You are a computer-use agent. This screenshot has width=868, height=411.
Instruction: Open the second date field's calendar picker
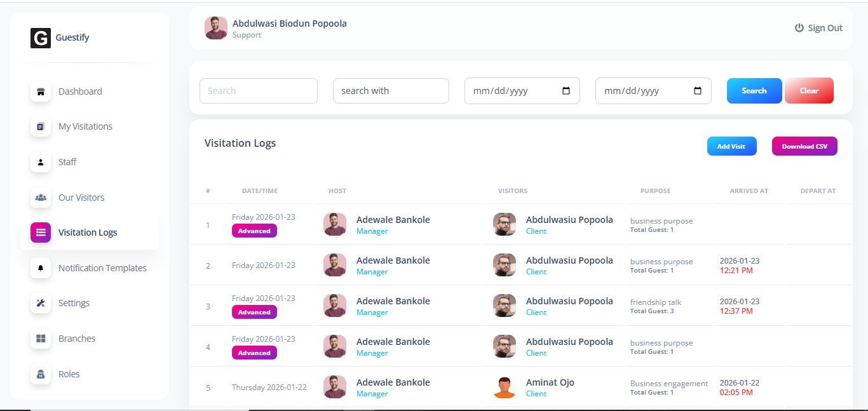pos(698,91)
